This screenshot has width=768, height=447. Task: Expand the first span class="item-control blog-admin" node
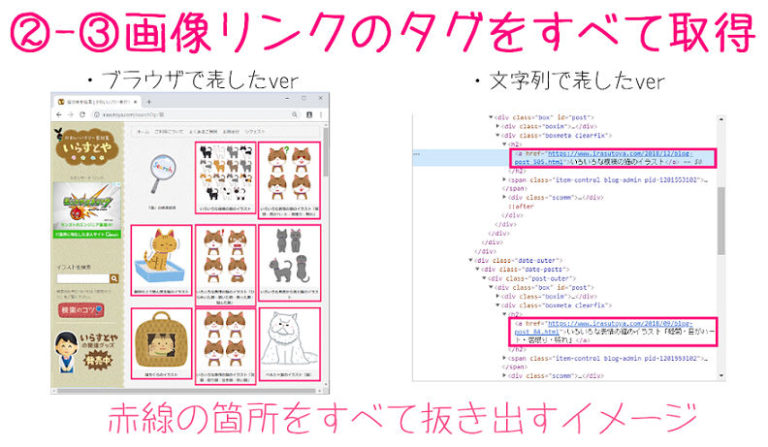coord(504,180)
